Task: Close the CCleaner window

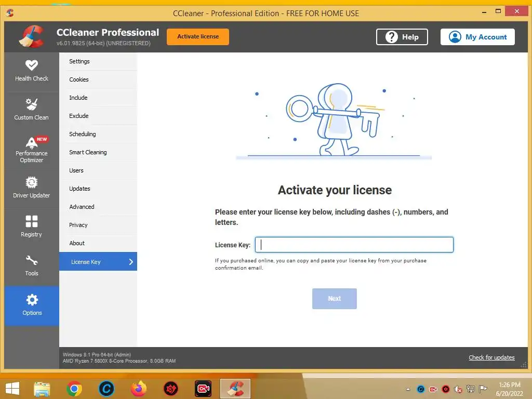Action: 516,11
